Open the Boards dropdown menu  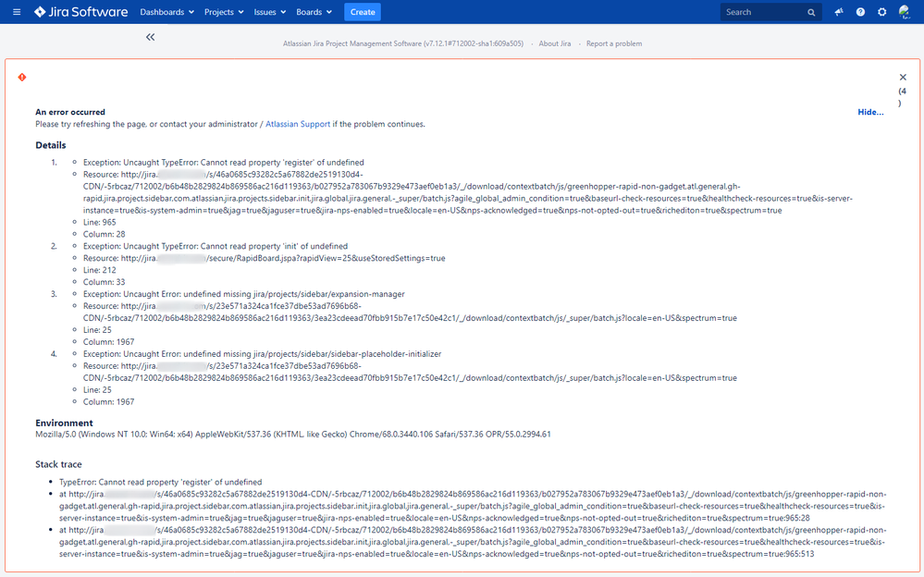tap(314, 12)
